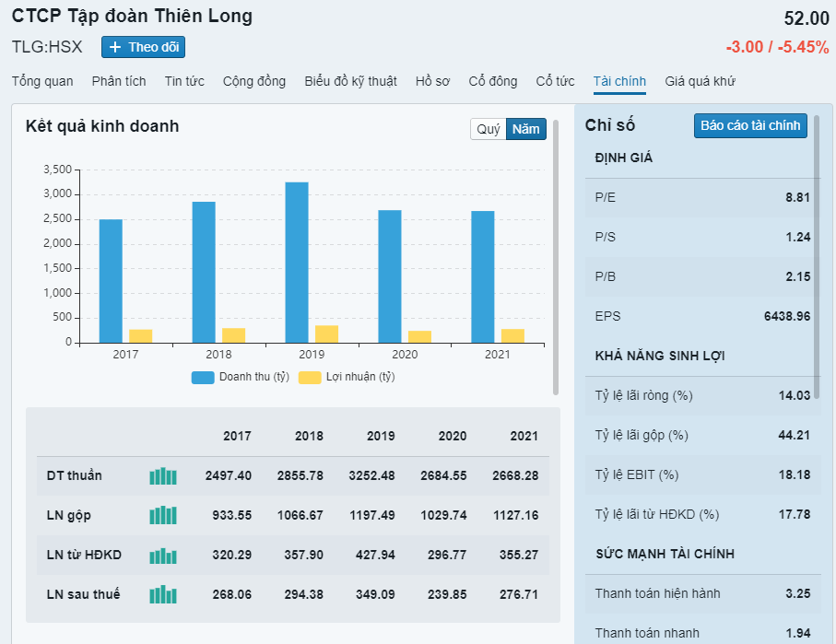Viewport: 836px width, 644px height.
Task: Click the current price 52.00
Action: (807, 18)
